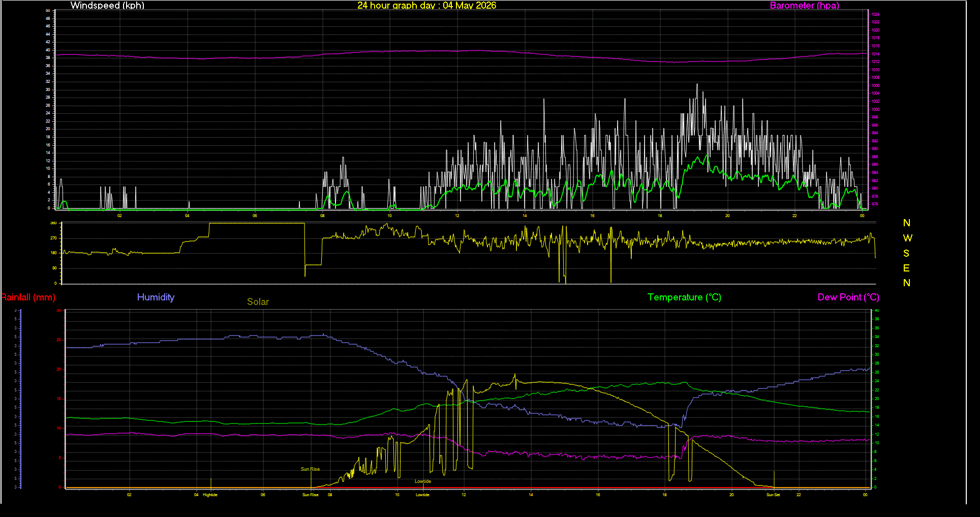Click the red 'Rainfall (mm)' label
980x517 pixels.
click(28, 297)
